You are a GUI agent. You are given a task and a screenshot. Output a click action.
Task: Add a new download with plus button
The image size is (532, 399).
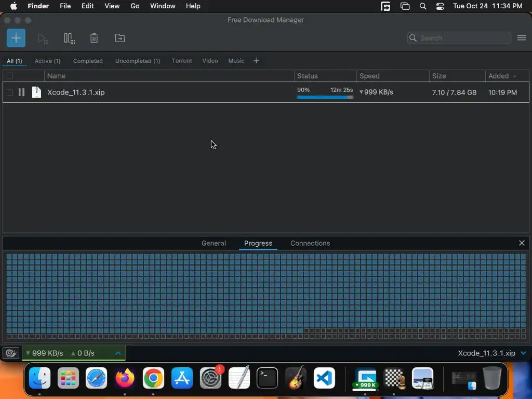[16, 38]
